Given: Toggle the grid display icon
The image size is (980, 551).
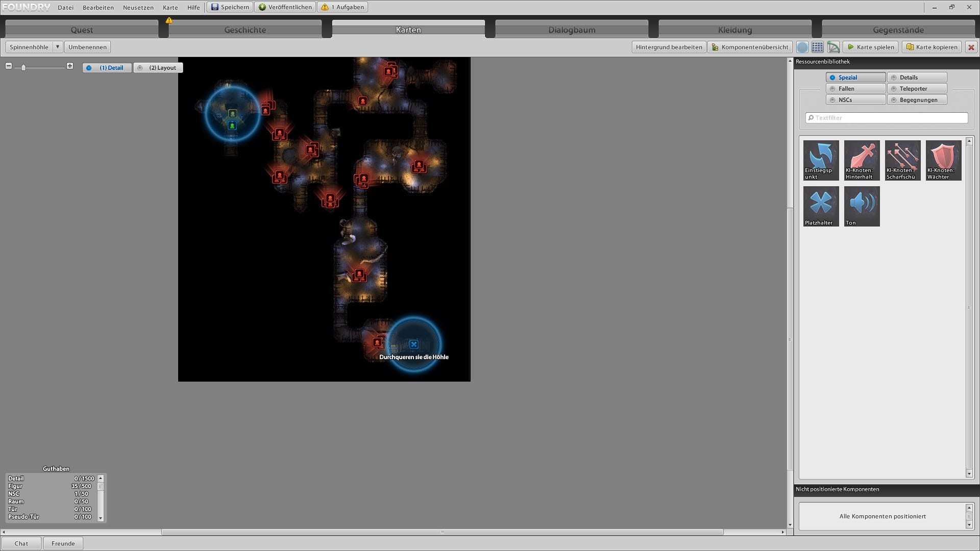Looking at the screenshot, I should tap(817, 47).
